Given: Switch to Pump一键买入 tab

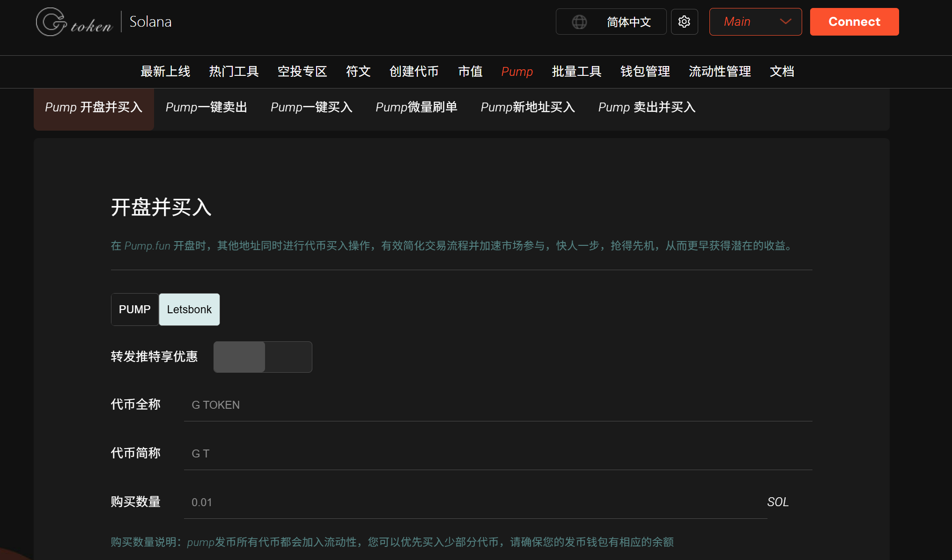Looking at the screenshot, I should 311,107.
